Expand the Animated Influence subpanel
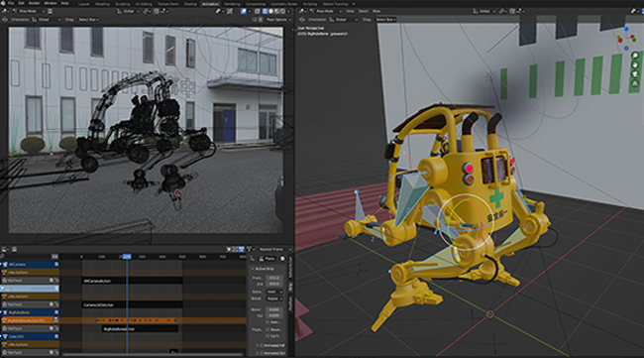Image resolution: width=644 pixels, height=358 pixels. (258, 345)
